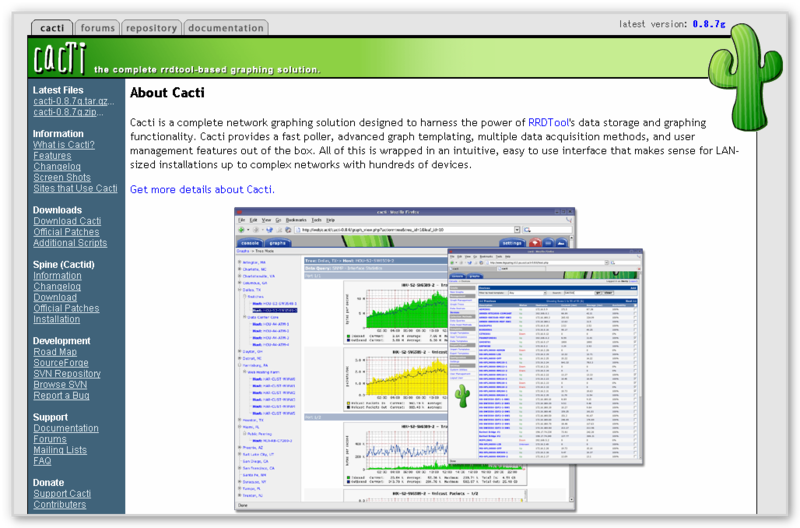Viewport: 800px width, 528px height.
Task: Open the Road Map link
Action: (55, 352)
